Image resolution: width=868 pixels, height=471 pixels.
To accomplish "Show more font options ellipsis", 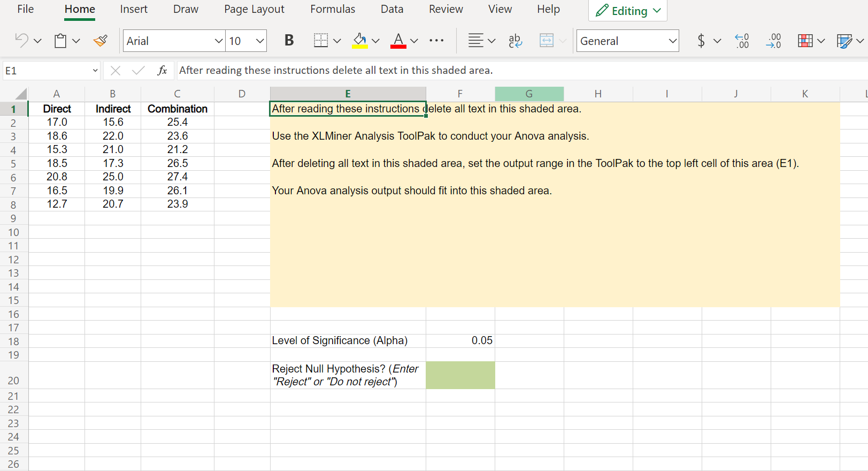I will click(436, 41).
